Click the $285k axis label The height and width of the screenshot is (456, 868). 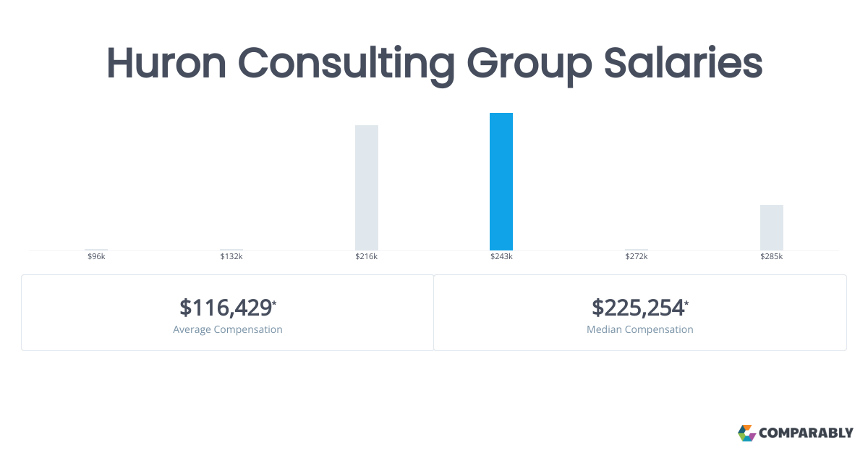point(772,257)
